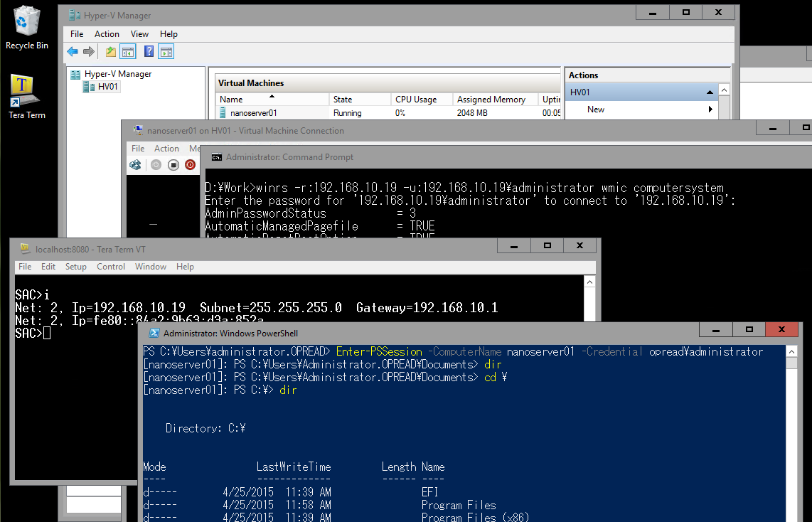Viewport: 812px width, 522px height.
Task: Click up arrow of PowerShell scrollbar
Action: tap(791, 351)
